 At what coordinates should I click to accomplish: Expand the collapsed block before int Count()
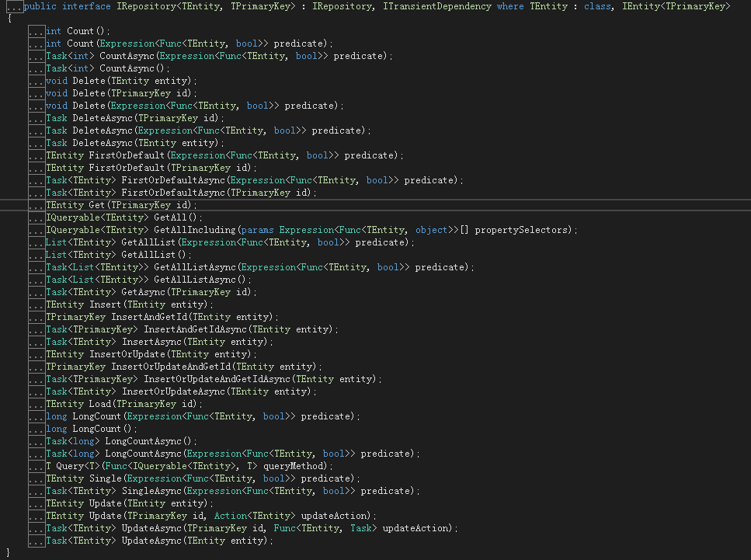coord(37,32)
